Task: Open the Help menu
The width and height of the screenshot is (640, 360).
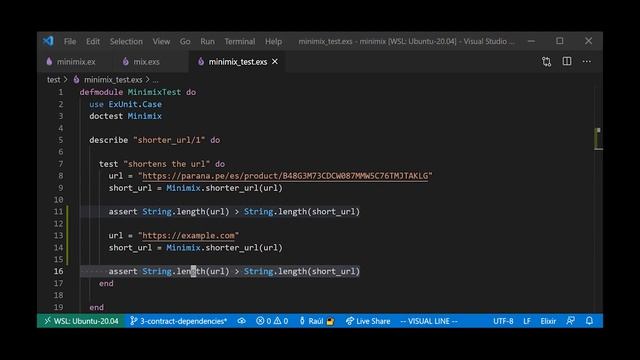Action: pyautogui.click(x=273, y=41)
